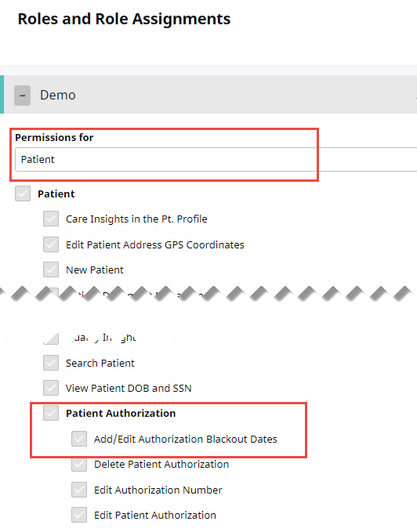The width and height of the screenshot is (417, 532).
Task: Toggle View Patient DOB and SSN checkbox
Action: (x=51, y=388)
